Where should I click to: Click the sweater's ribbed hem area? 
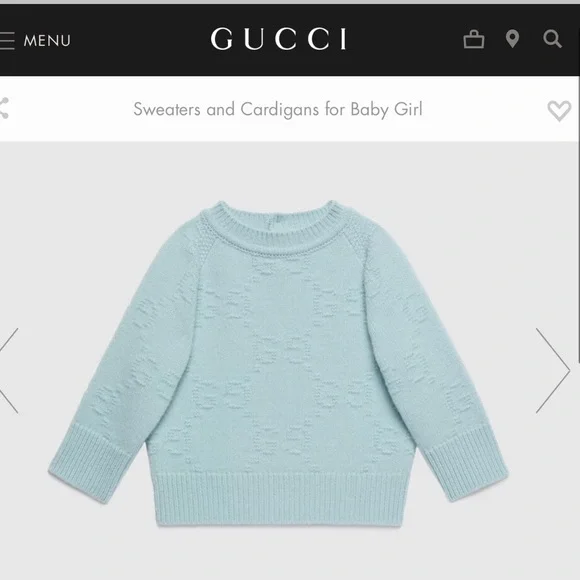coord(281,498)
